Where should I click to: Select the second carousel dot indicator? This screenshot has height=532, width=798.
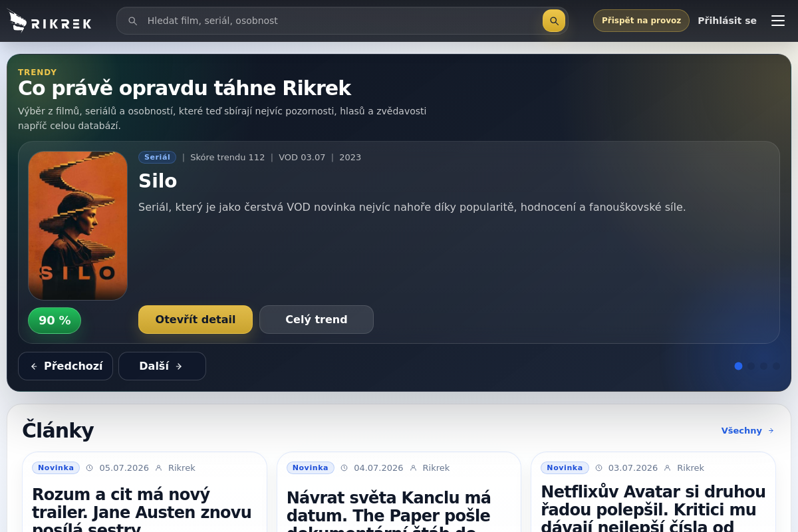tap(751, 366)
